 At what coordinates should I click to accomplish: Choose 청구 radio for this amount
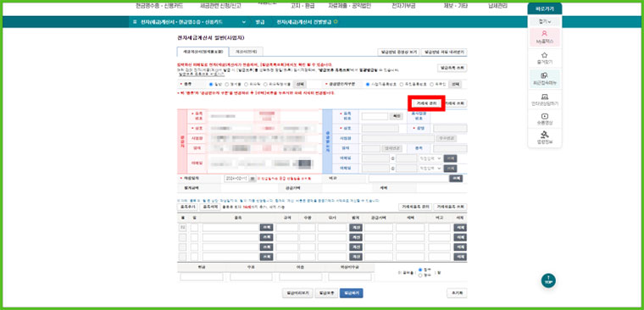click(419, 269)
